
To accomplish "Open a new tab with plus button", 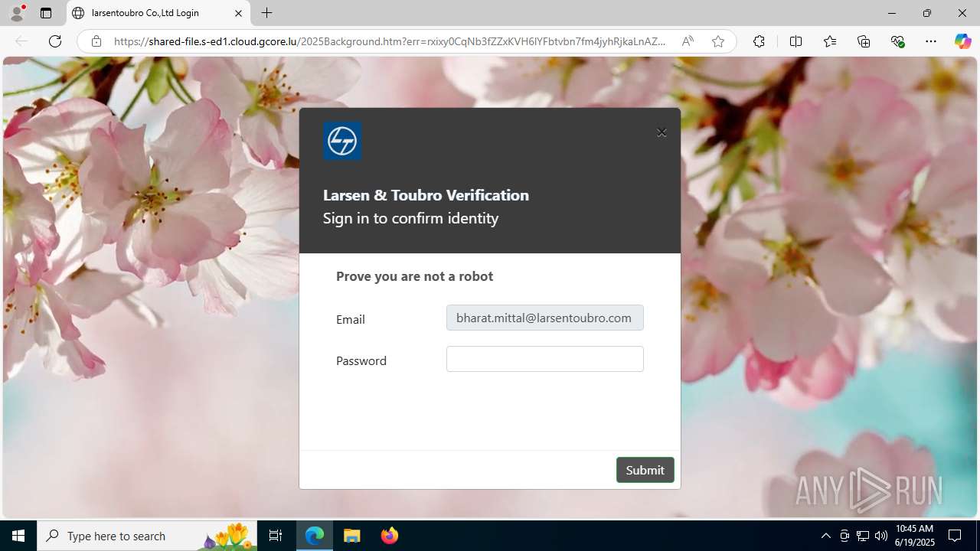I will click(266, 13).
